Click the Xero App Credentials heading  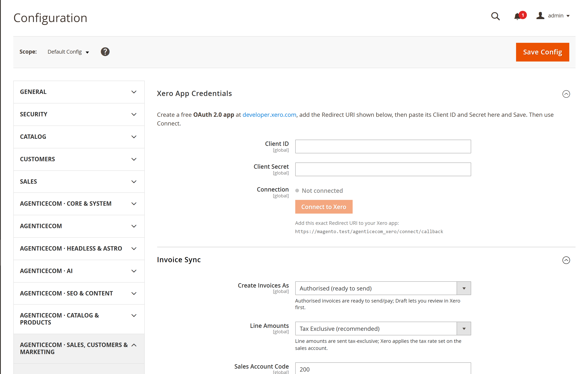click(x=194, y=94)
